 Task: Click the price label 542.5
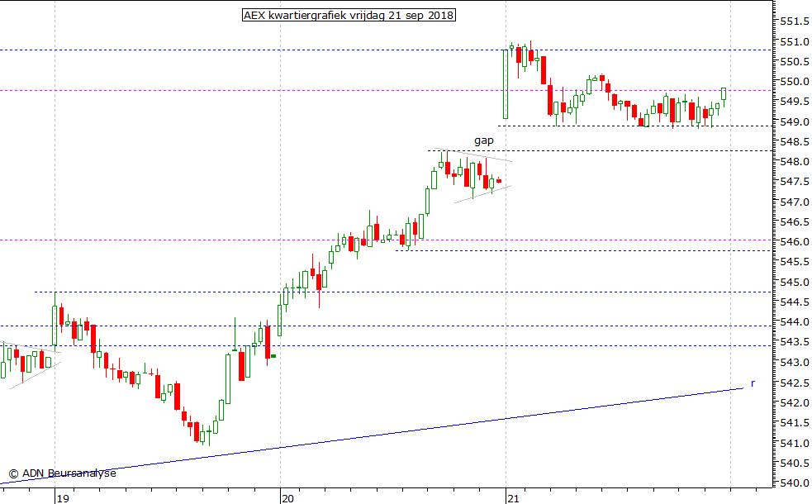[x=795, y=383]
